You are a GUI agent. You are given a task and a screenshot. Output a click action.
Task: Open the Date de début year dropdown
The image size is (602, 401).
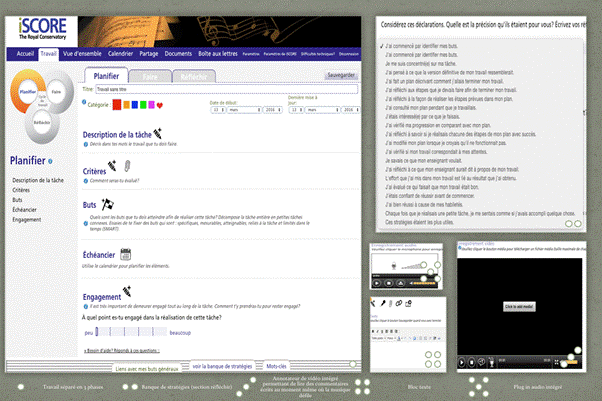tap(273, 110)
